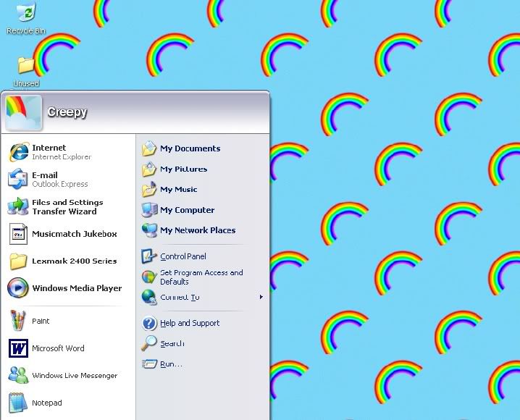Select My Documents menu entry
The height and width of the screenshot is (420, 520).
click(x=190, y=148)
